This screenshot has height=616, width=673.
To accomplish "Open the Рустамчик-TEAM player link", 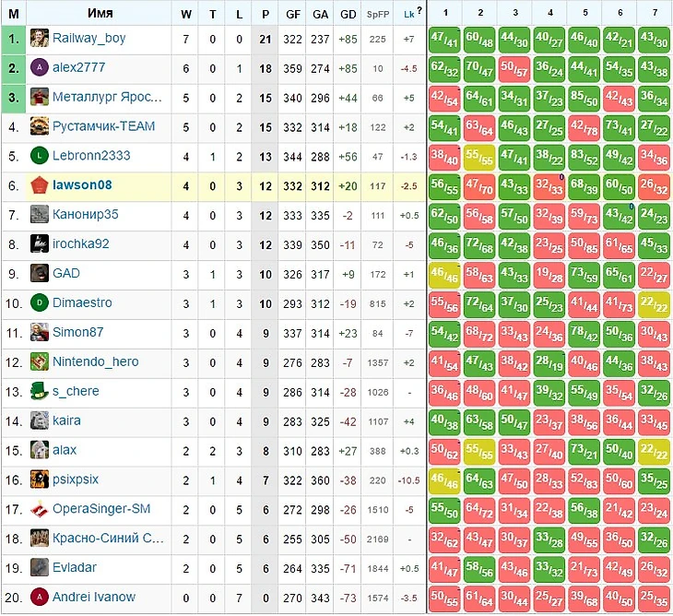I will 103,126.
